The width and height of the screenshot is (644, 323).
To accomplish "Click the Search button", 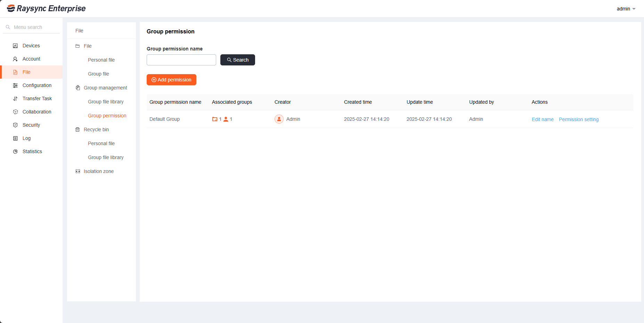I will pyautogui.click(x=238, y=60).
